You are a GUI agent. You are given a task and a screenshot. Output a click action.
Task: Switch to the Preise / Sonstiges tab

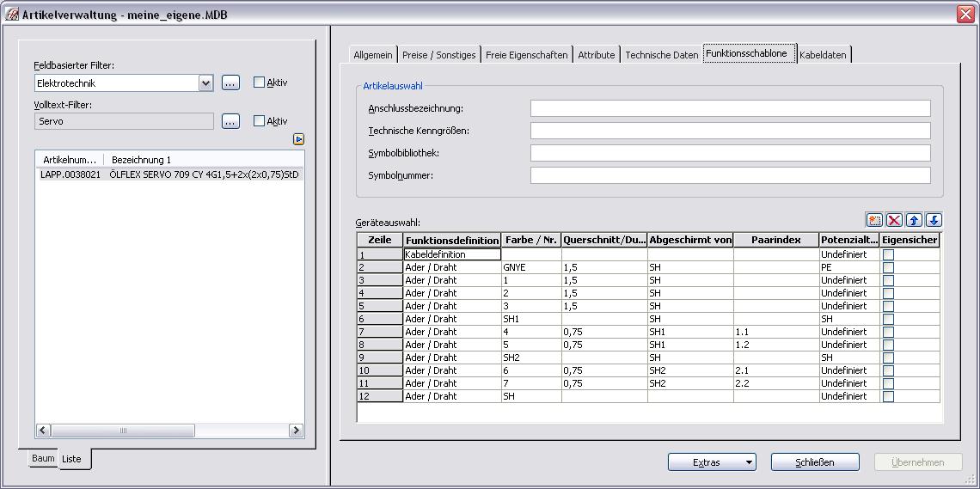pos(438,55)
